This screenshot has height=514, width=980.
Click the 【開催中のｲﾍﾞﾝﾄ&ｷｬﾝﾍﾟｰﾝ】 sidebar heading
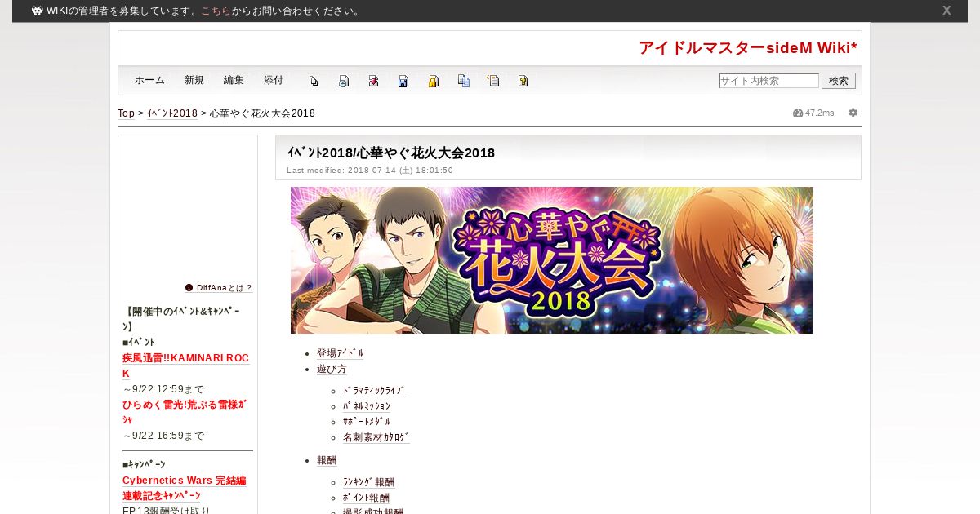click(x=181, y=319)
